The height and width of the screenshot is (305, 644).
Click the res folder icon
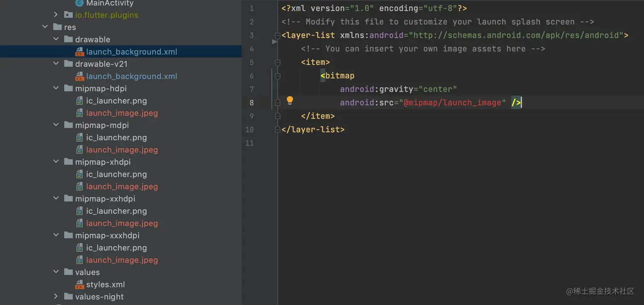(57, 27)
